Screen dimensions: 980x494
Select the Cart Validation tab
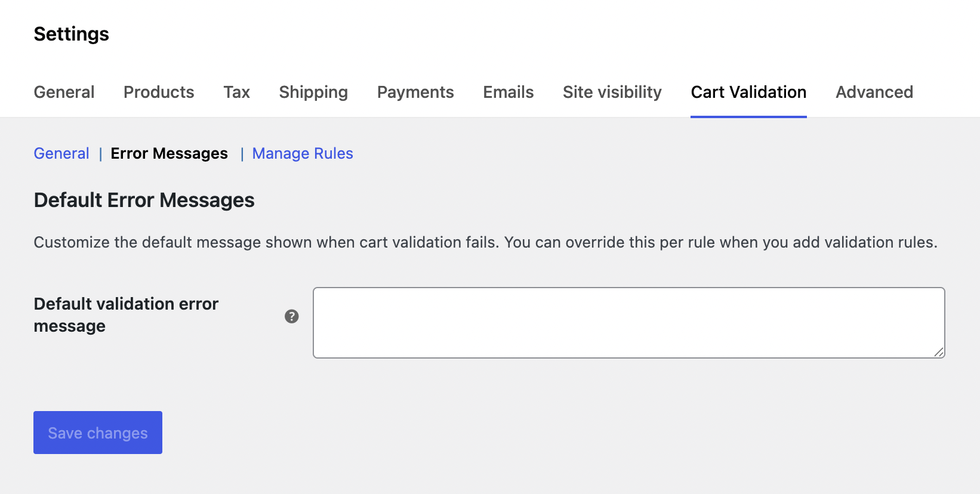tap(748, 92)
